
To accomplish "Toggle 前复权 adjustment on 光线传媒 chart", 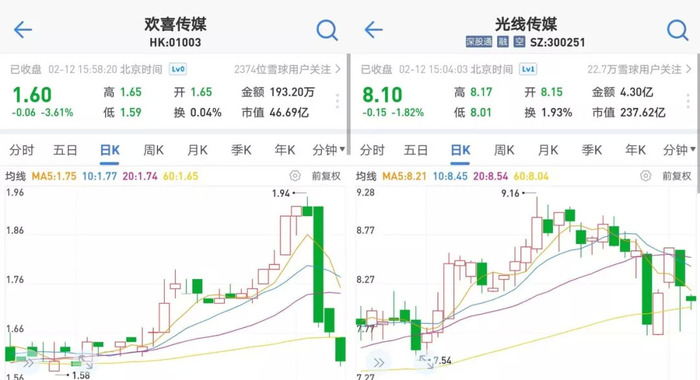I will 677,176.
